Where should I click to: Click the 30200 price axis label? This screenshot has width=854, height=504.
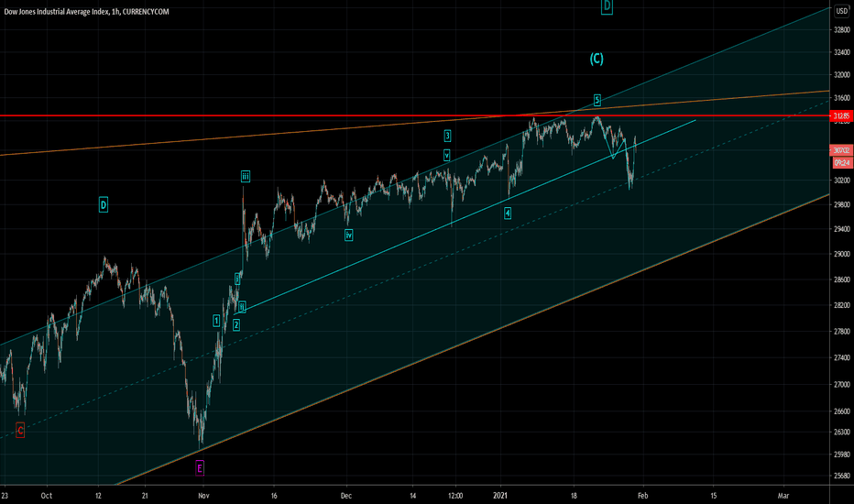coord(841,180)
